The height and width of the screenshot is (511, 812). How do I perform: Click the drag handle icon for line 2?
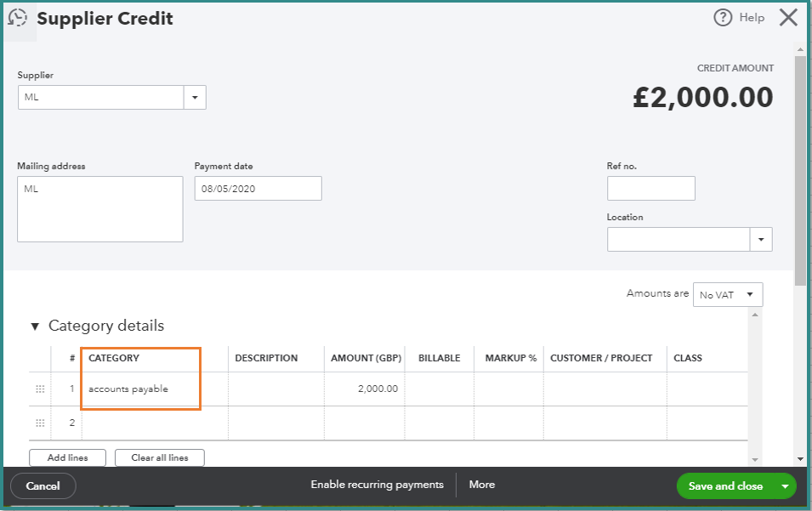(39, 423)
